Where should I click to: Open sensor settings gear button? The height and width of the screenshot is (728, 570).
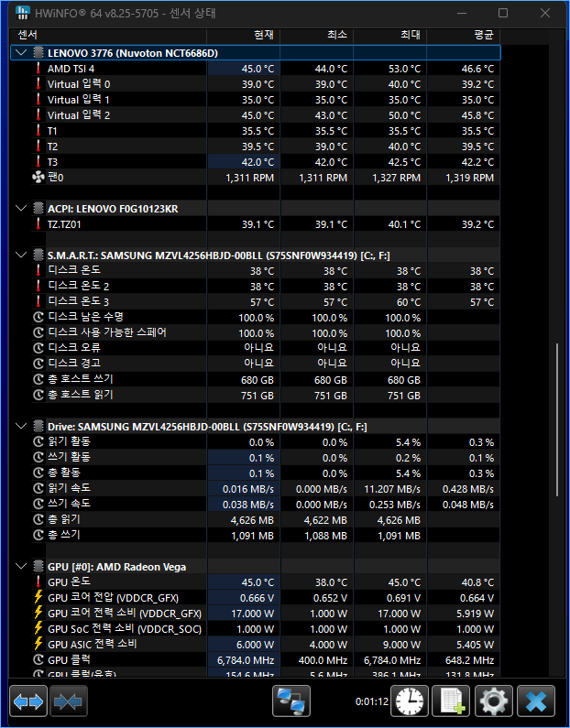tap(494, 701)
